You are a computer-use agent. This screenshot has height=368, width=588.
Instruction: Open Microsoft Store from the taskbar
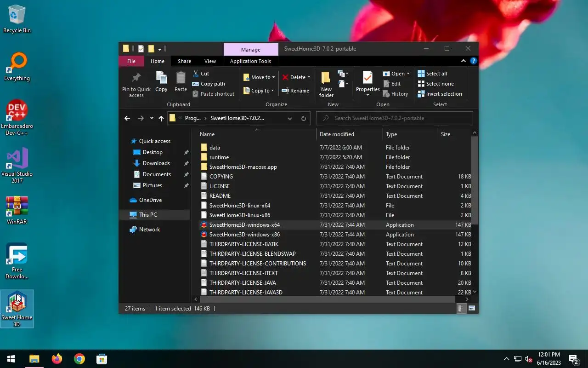click(102, 359)
